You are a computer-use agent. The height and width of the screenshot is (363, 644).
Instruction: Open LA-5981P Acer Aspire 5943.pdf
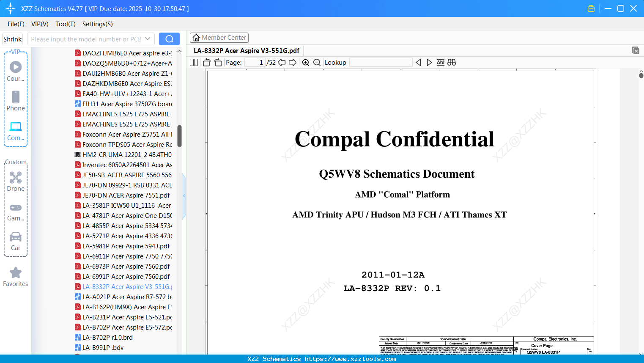click(122, 246)
